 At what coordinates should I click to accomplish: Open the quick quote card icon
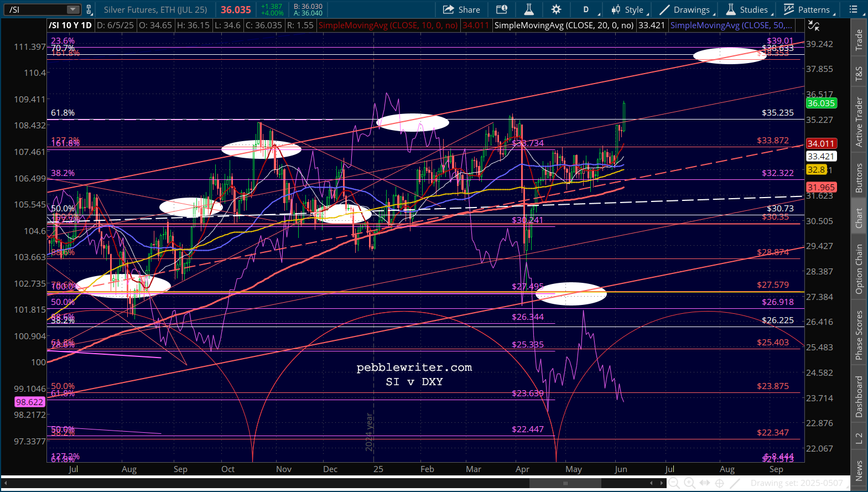pos(502,9)
